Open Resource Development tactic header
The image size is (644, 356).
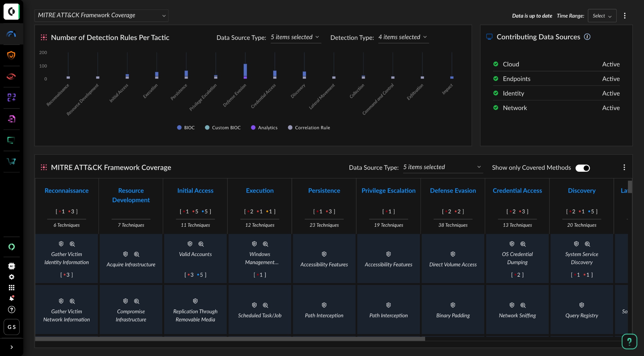(131, 195)
